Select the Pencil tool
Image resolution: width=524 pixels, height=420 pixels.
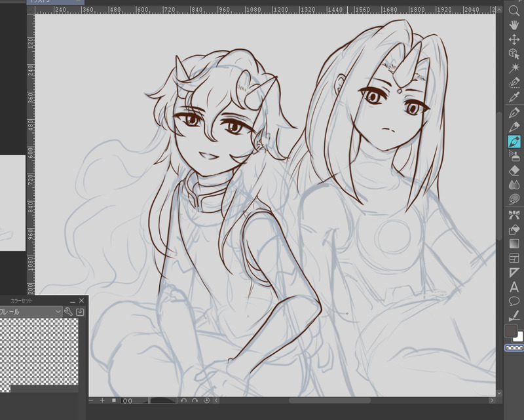click(514, 127)
